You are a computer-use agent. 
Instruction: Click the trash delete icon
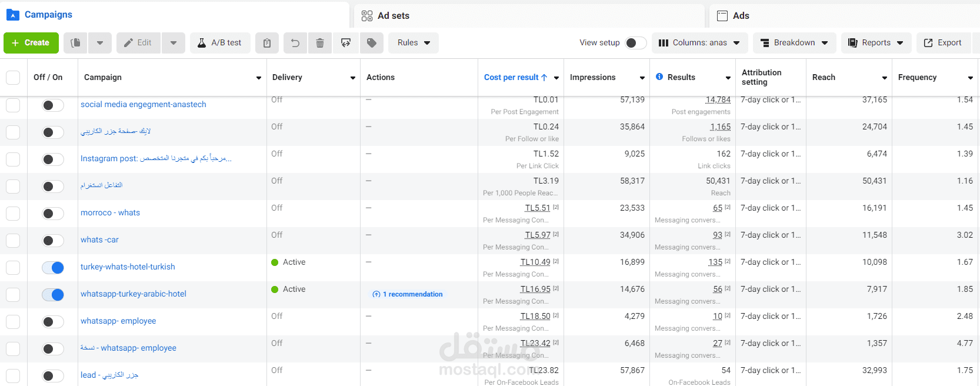tap(320, 43)
